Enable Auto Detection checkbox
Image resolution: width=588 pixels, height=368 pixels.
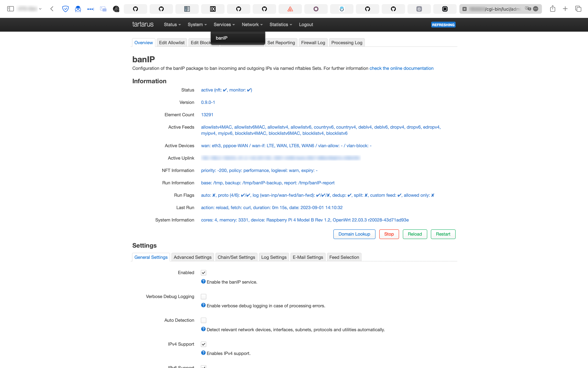coord(204,320)
